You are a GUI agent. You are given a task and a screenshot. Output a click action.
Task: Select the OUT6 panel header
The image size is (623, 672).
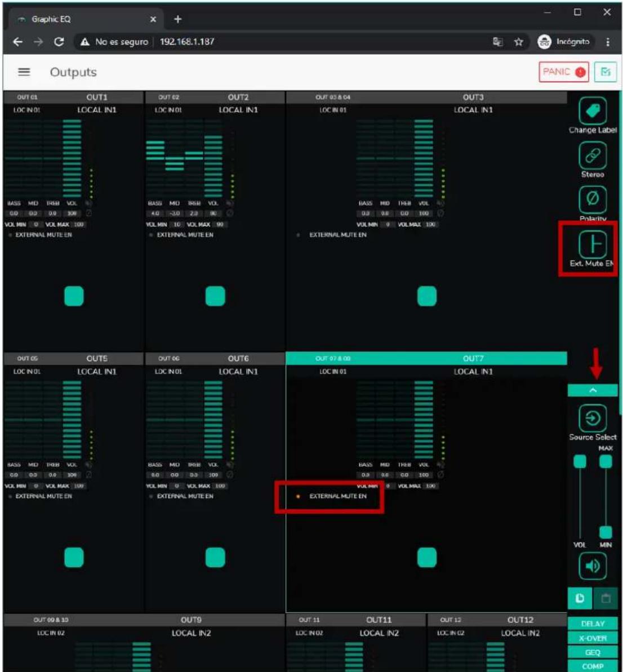[215, 358]
